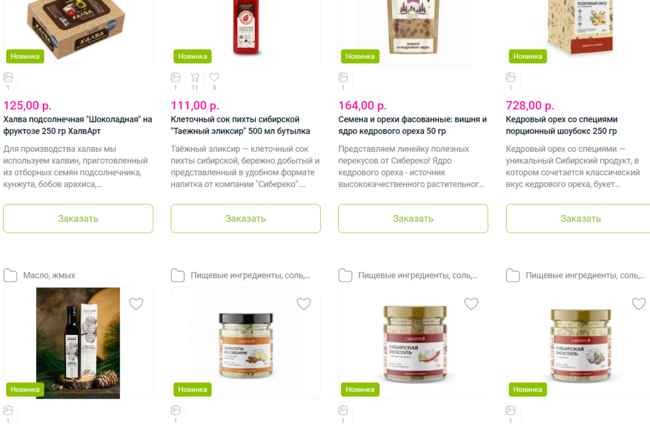Image resolution: width=650 pixels, height=429 pixels.
Task: Click Заказать for cherry and pine nut snack
Action: click(413, 218)
